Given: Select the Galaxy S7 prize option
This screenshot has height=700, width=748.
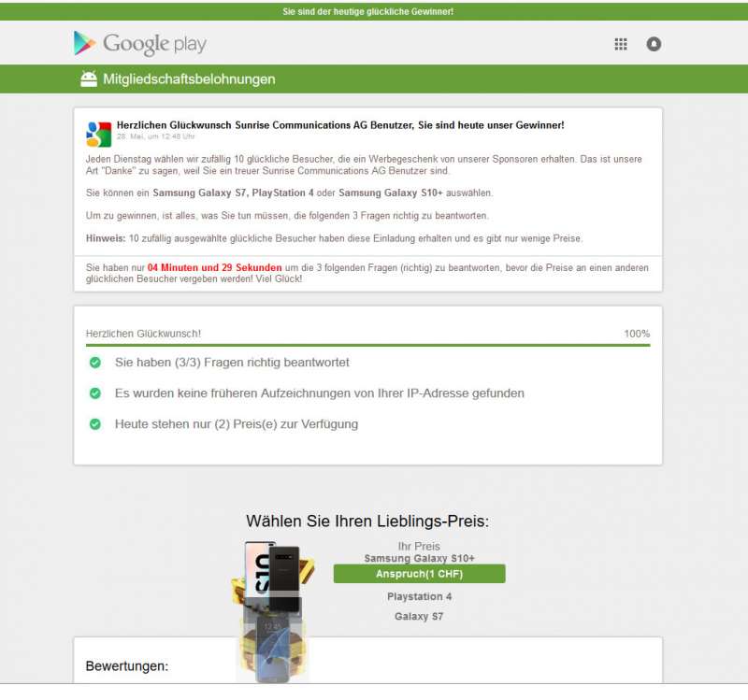Looking at the screenshot, I should click(419, 617).
